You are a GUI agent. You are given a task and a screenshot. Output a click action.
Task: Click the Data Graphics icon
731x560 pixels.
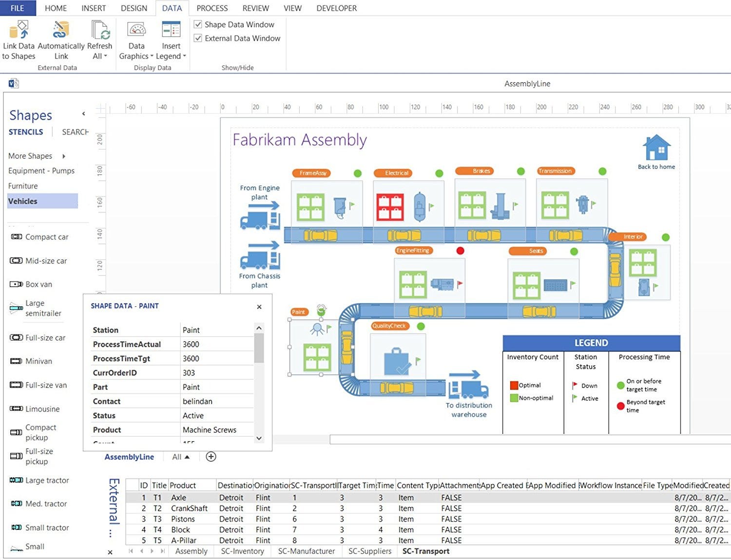[x=136, y=30]
